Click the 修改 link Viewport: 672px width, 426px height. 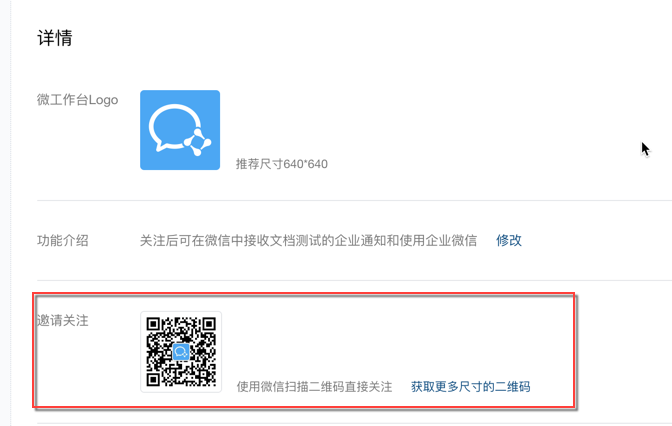(x=509, y=240)
